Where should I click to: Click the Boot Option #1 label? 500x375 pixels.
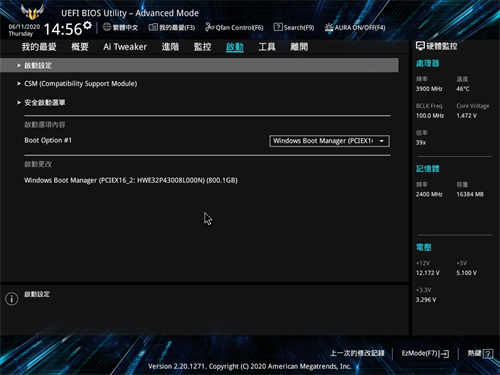click(x=48, y=140)
